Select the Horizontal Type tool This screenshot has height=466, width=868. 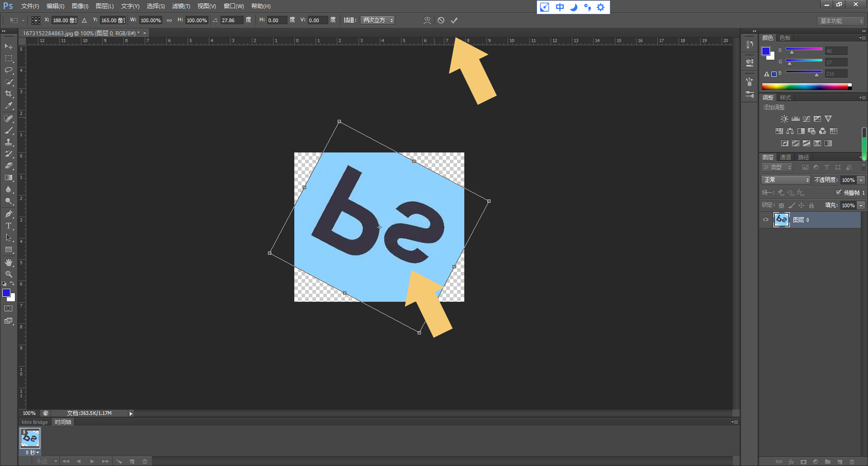(9, 225)
